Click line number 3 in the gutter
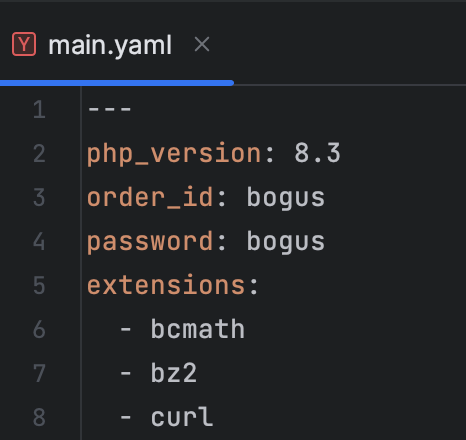Screen dimensions: 466x440 [x=39, y=198]
